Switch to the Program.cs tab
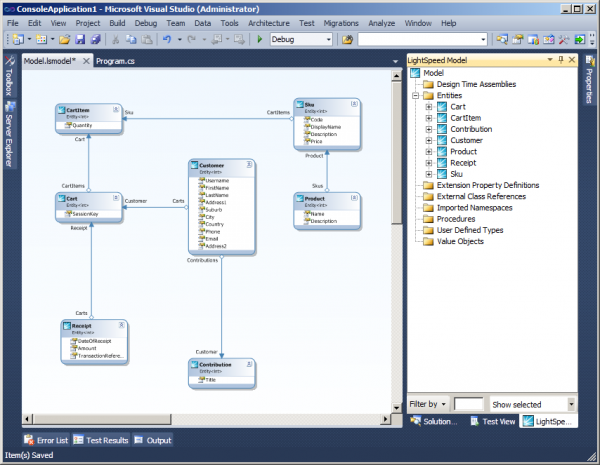600x465 pixels. point(115,61)
